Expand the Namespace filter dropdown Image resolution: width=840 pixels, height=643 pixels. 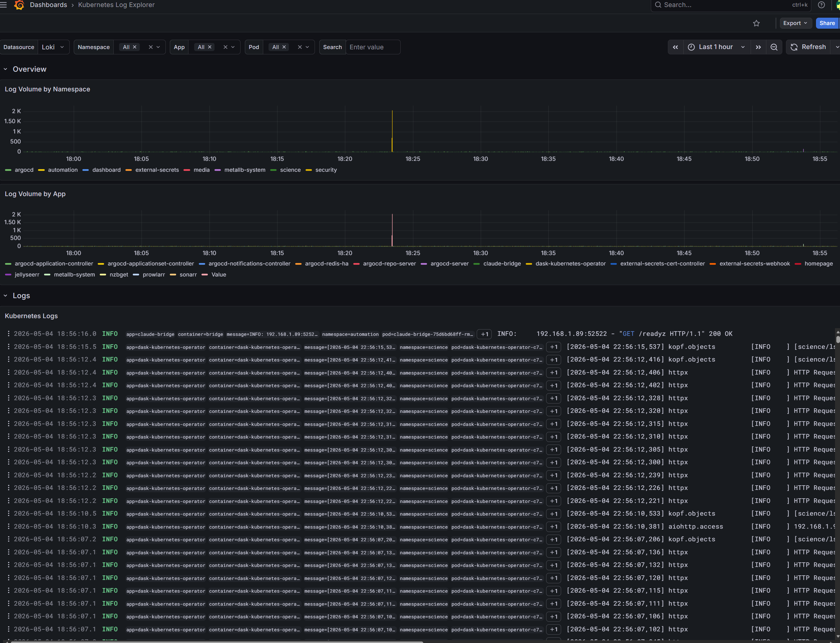click(x=158, y=47)
